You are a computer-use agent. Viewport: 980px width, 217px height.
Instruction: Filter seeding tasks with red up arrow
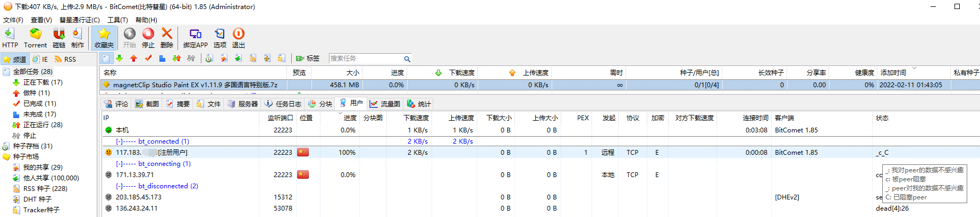click(134, 59)
